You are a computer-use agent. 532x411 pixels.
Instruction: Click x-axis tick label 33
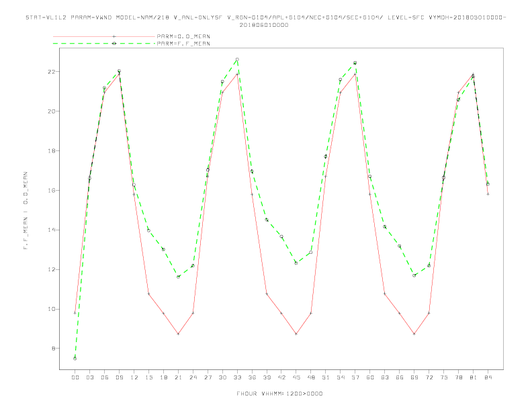coord(237,377)
